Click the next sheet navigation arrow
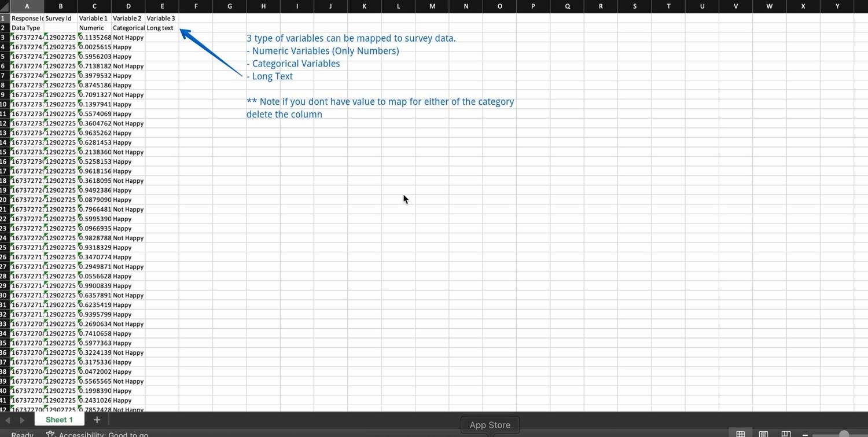The image size is (868, 437). pos(21,419)
